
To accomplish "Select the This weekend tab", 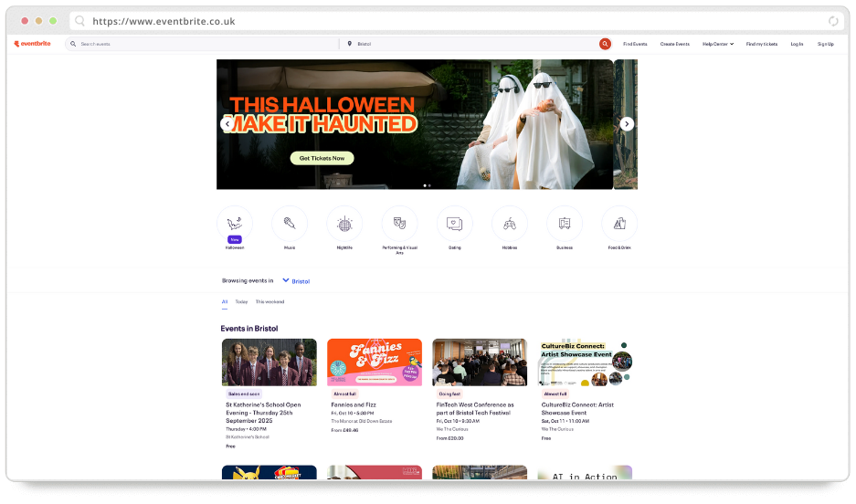I will (269, 301).
